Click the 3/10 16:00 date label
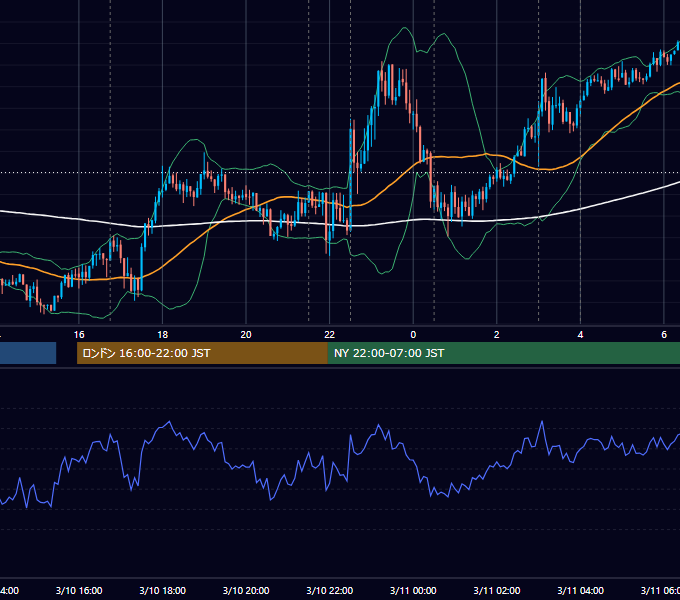This screenshot has width=680, height=600. tap(79, 590)
